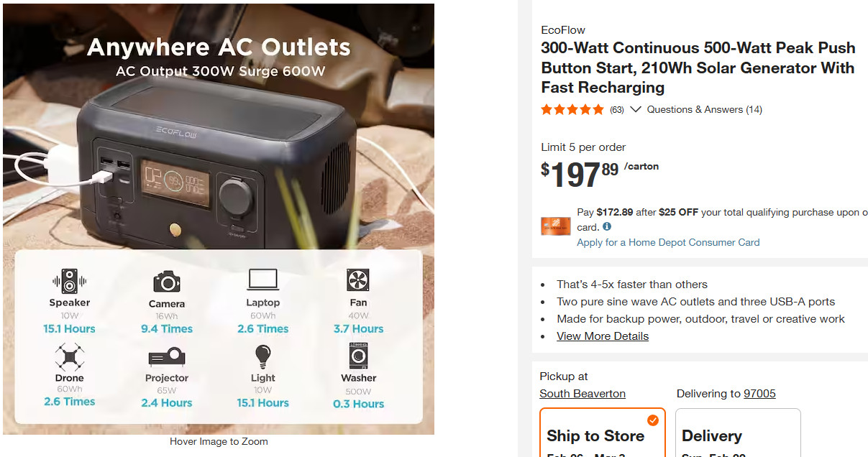Screen dimensions: 868x457
Task: Click the Washer icon in product image
Action: click(x=358, y=356)
